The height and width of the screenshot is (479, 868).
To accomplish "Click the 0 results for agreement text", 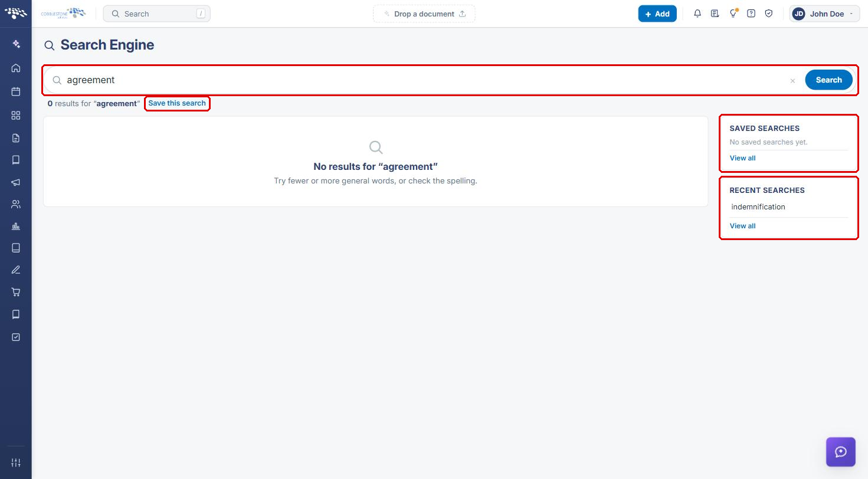I will [x=94, y=103].
